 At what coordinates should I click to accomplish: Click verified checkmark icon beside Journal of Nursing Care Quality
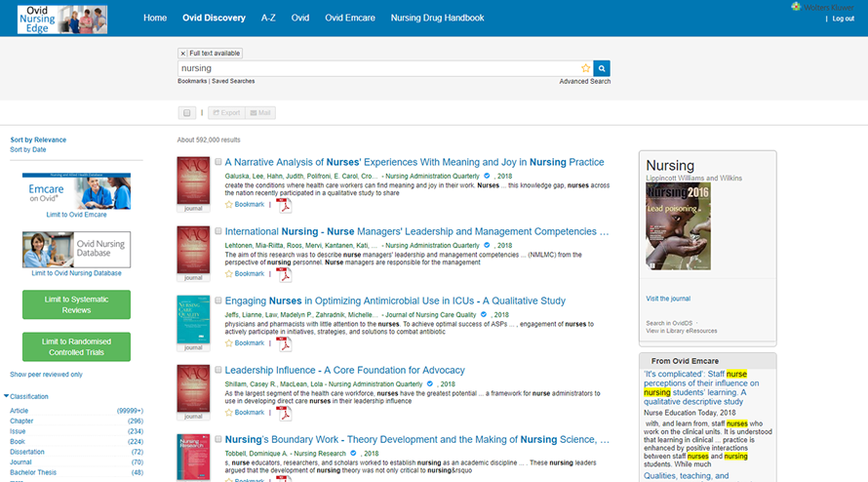point(484,314)
